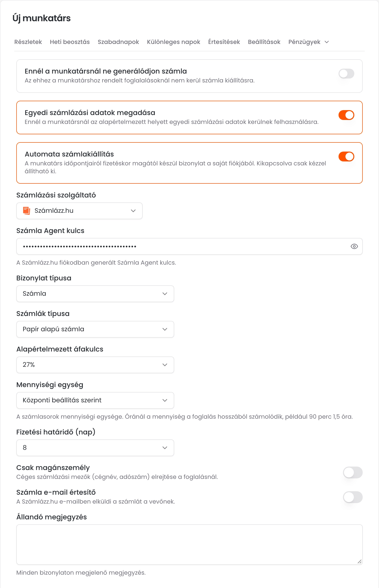
Task: Turn on Számla e-mail értesítő switch
Action: point(353,497)
